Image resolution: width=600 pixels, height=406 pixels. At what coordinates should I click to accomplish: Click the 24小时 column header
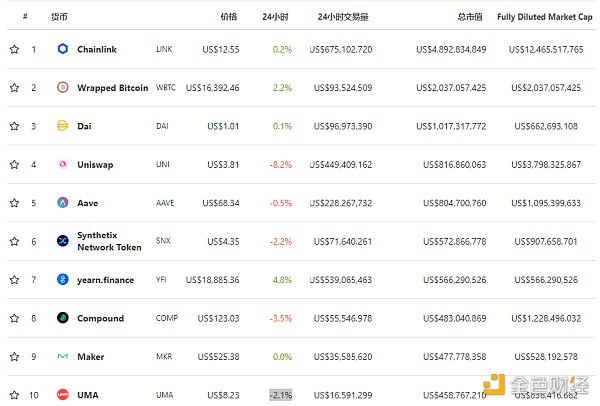(x=276, y=17)
